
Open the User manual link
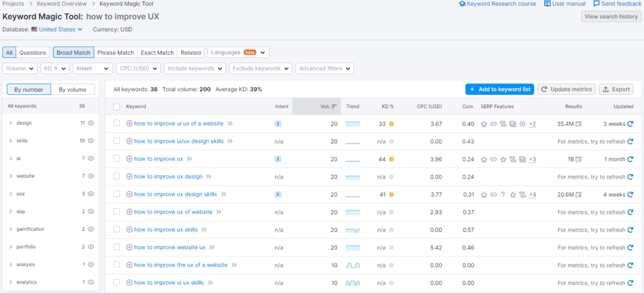(x=565, y=4)
